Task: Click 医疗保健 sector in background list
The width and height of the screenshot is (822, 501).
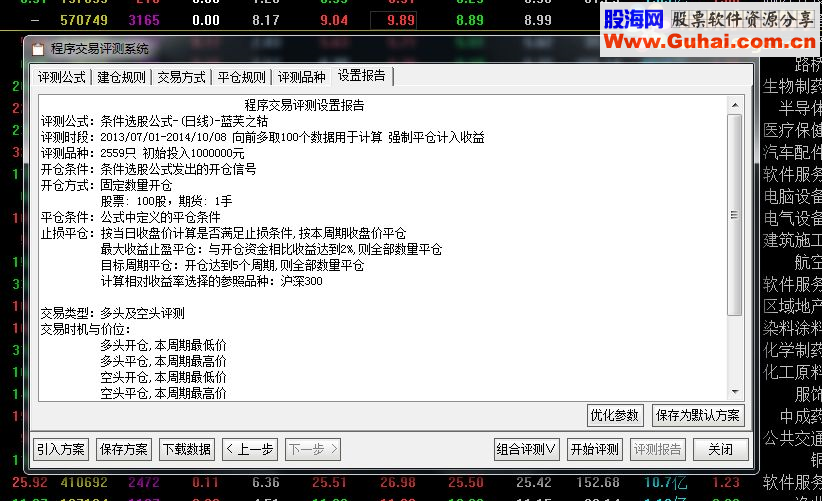Action: [x=793, y=130]
